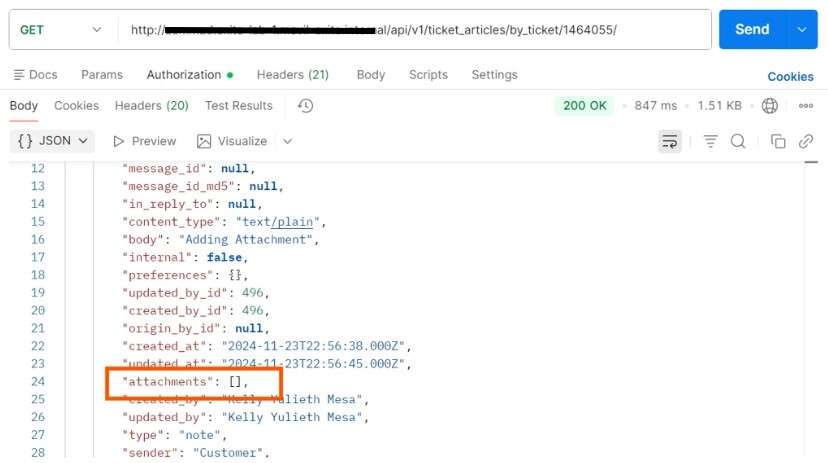This screenshot has height=463, width=828.
Task: Open the GET method dropdown
Action: [60, 30]
